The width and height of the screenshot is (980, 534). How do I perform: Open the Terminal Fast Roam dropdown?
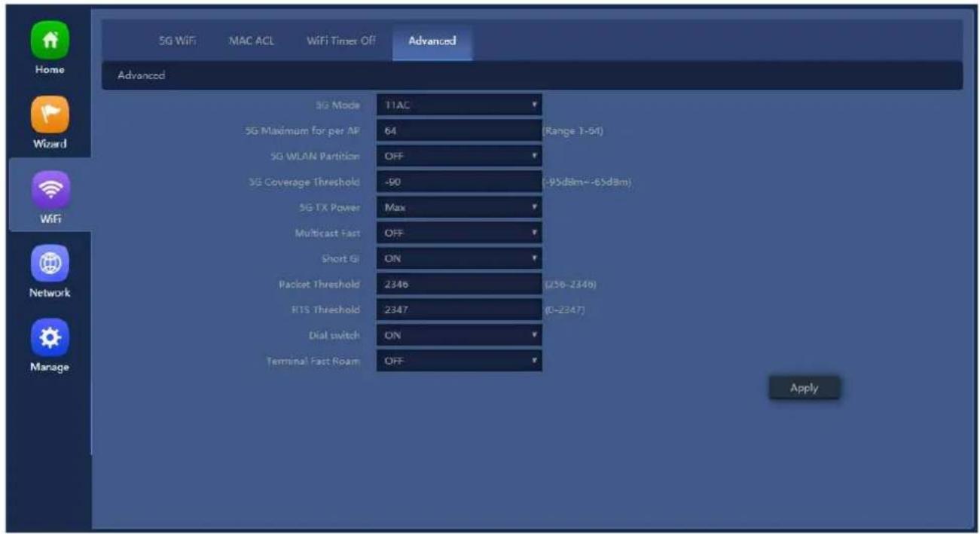click(x=459, y=361)
